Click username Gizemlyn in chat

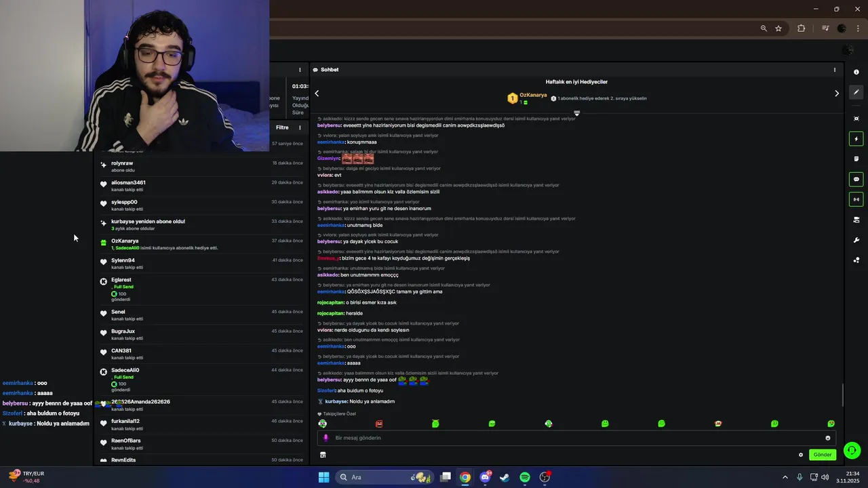(x=328, y=159)
